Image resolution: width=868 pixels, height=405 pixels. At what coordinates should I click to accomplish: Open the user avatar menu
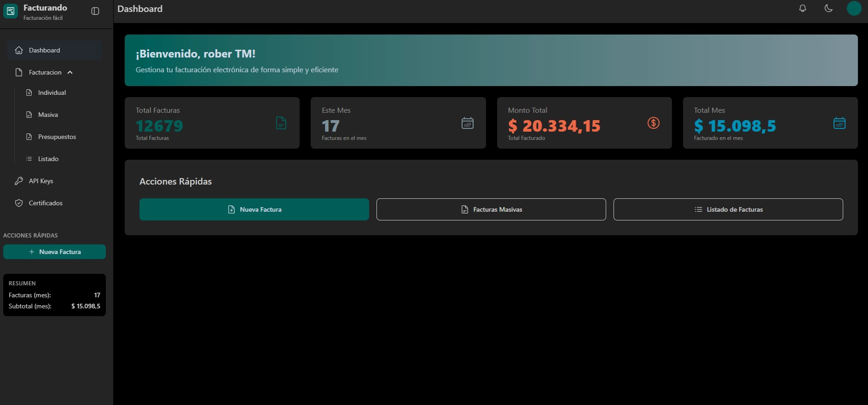[854, 8]
